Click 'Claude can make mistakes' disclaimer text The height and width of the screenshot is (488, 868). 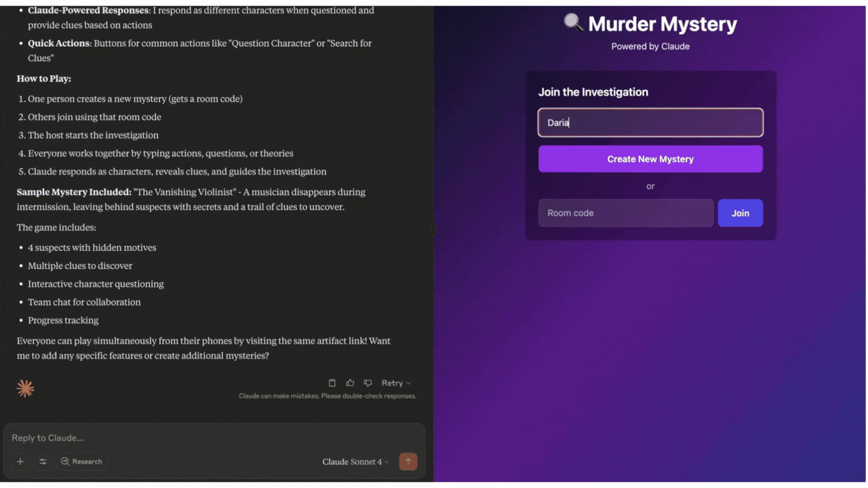328,396
